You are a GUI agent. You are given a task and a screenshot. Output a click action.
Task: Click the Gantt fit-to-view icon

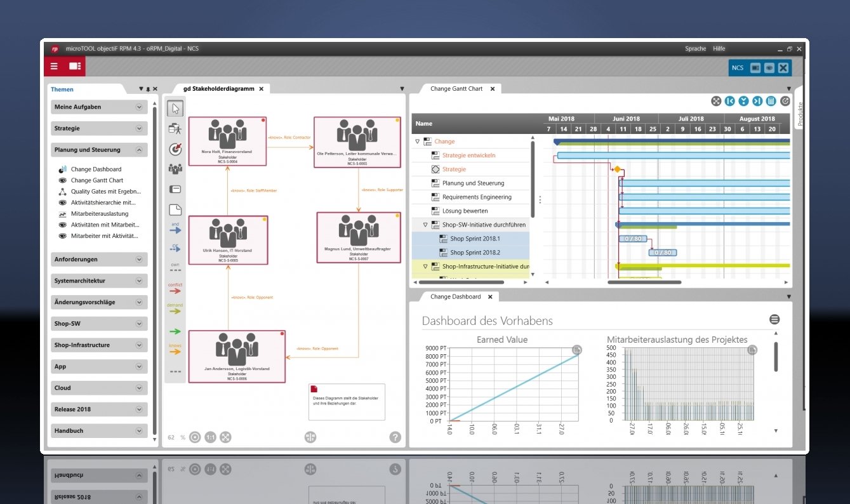[x=716, y=101]
